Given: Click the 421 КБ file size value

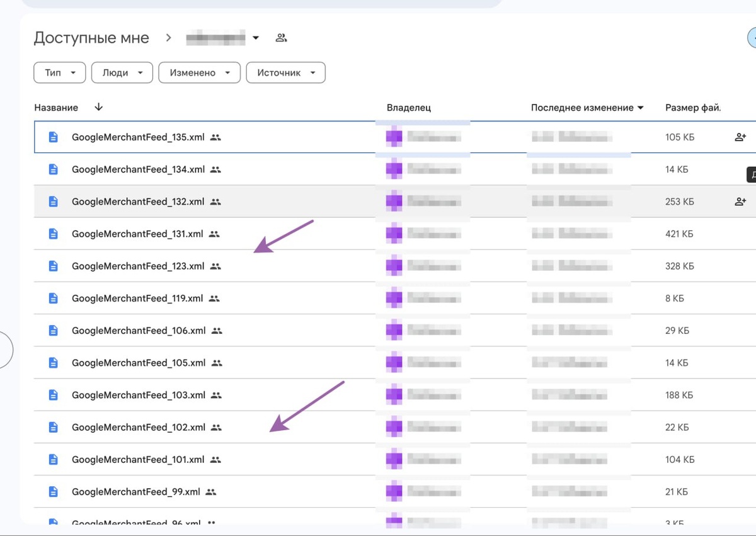Looking at the screenshot, I should click(679, 234).
